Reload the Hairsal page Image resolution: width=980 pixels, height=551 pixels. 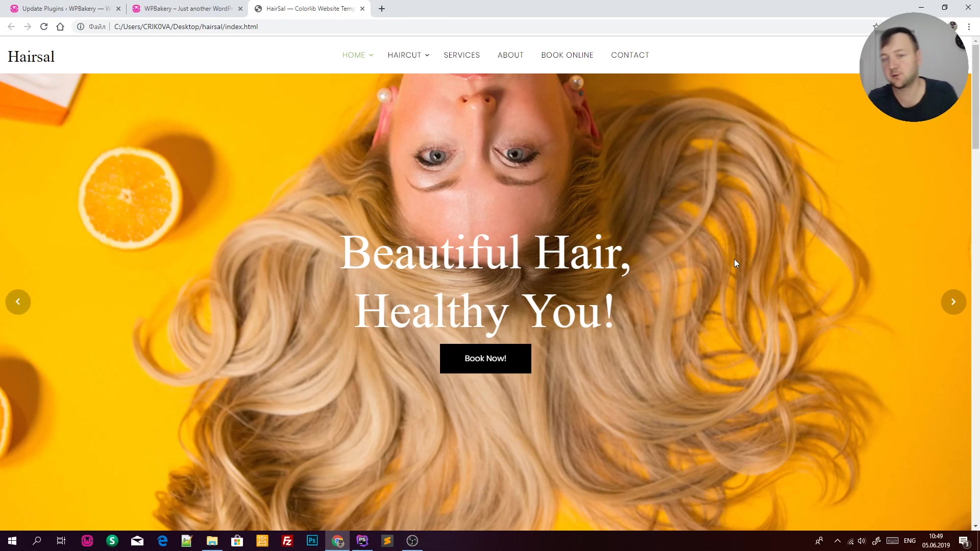click(44, 27)
